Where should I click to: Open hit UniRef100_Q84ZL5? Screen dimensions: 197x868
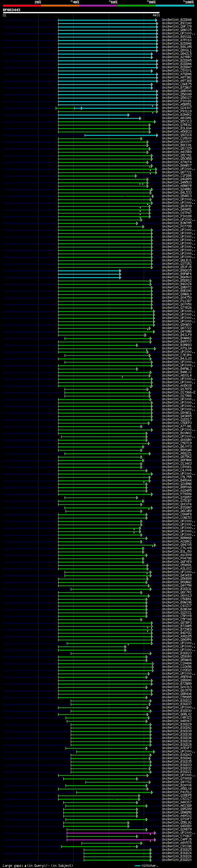[177, 54]
